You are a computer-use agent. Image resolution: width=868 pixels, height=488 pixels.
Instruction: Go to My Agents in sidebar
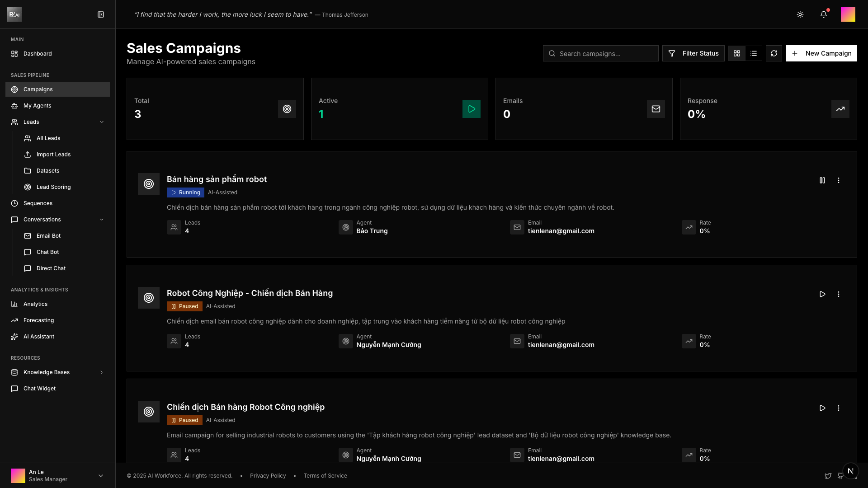38,106
